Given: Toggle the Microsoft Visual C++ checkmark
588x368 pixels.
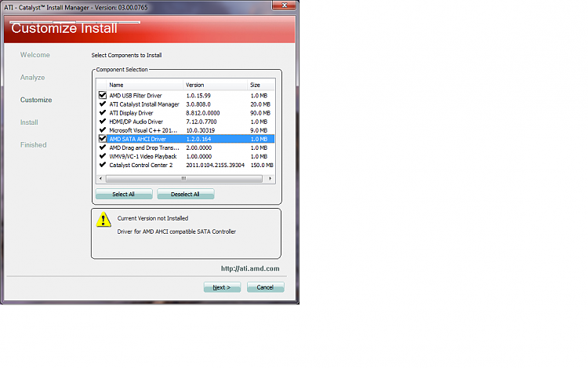Looking at the screenshot, I should point(103,129).
